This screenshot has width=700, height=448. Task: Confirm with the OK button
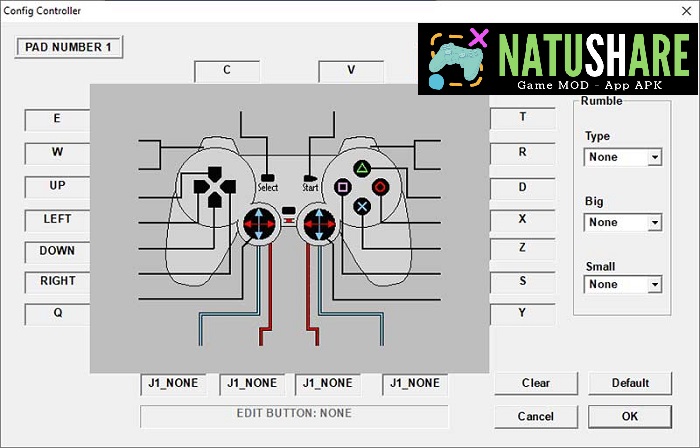point(630,417)
